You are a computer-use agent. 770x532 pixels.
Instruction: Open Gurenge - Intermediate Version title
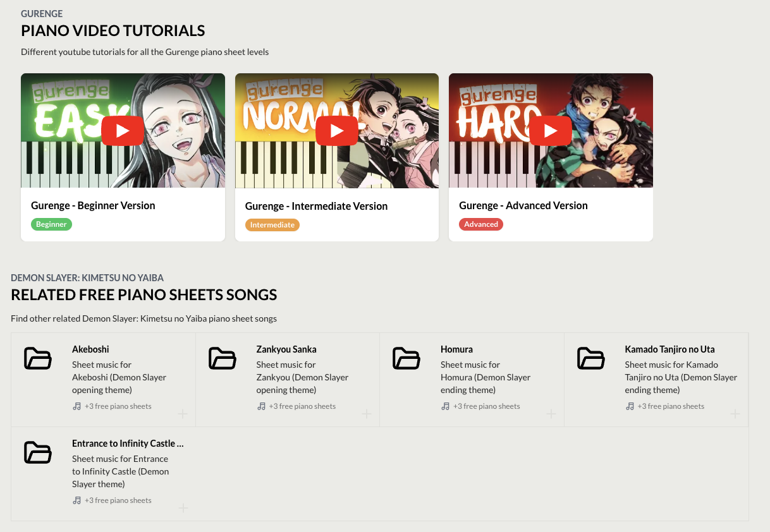tap(316, 206)
